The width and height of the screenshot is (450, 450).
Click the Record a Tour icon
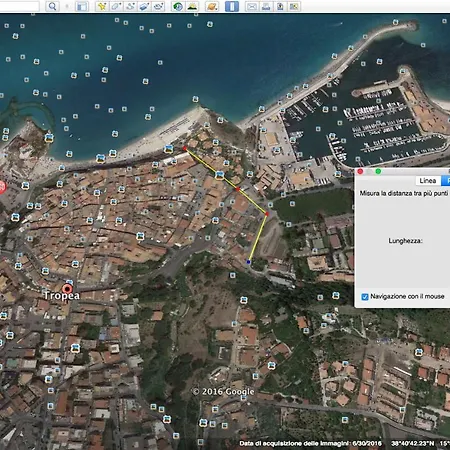point(158,6)
